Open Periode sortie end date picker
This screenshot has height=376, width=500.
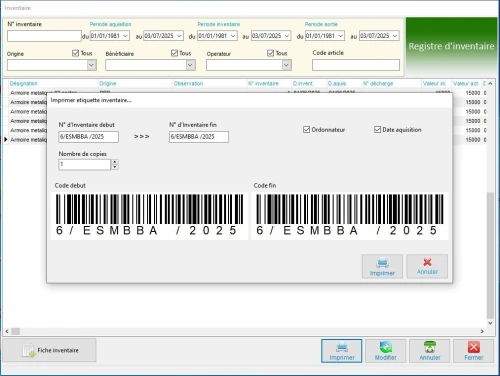(395, 36)
